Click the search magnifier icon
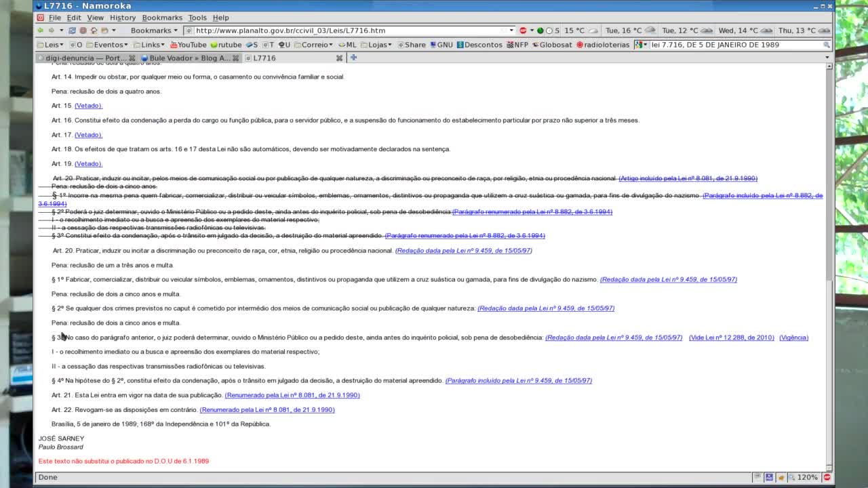The image size is (868, 488). [x=827, y=45]
